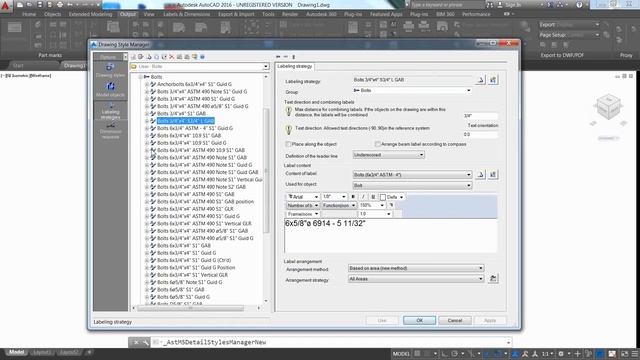Open the Arrangement strategy dropdown
Viewport: 640px width, 360px height.
416,279
